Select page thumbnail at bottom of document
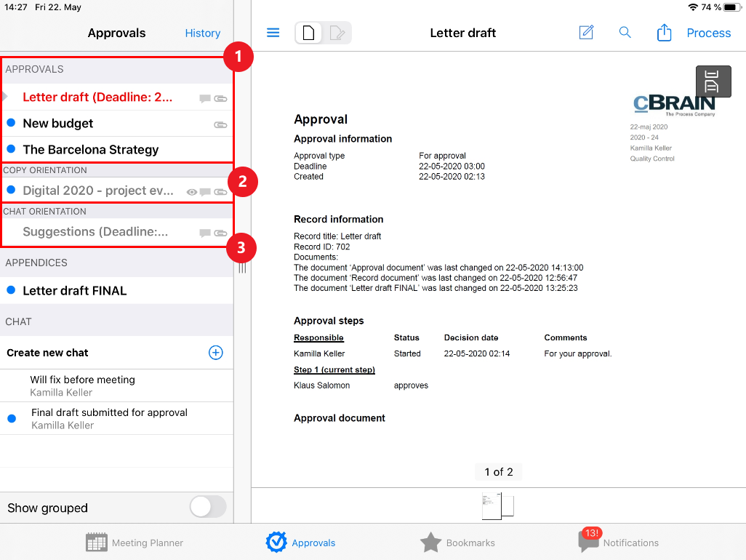The width and height of the screenshot is (746, 560). [x=497, y=506]
